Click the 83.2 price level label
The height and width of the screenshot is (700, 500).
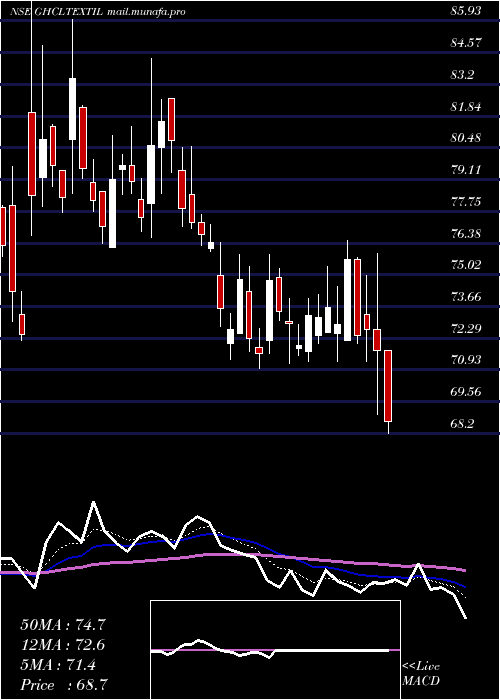tap(462, 75)
